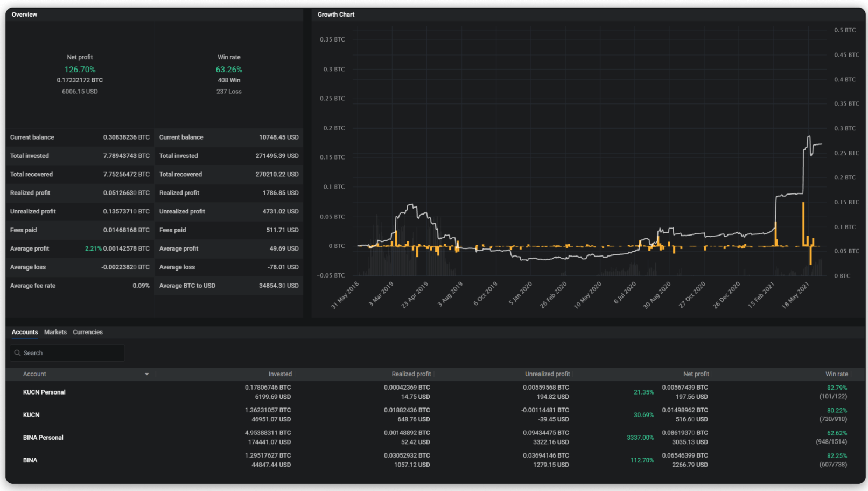Click the magnifier icon in Search box

click(17, 353)
